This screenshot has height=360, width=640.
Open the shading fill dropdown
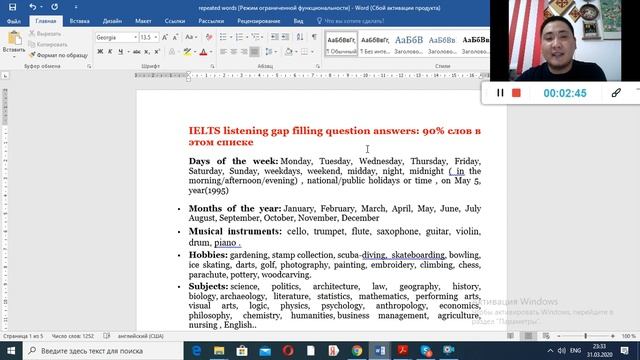(x=296, y=52)
